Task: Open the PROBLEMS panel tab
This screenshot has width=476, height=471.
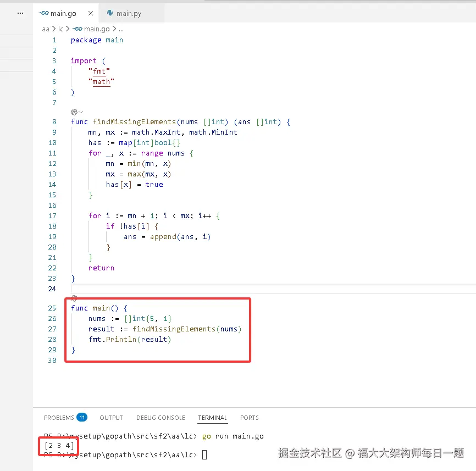Action: coord(59,418)
